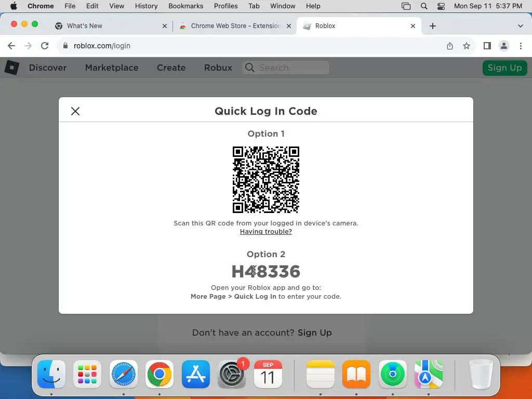Go to Marketplace
The image size is (532, 399).
(112, 68)
